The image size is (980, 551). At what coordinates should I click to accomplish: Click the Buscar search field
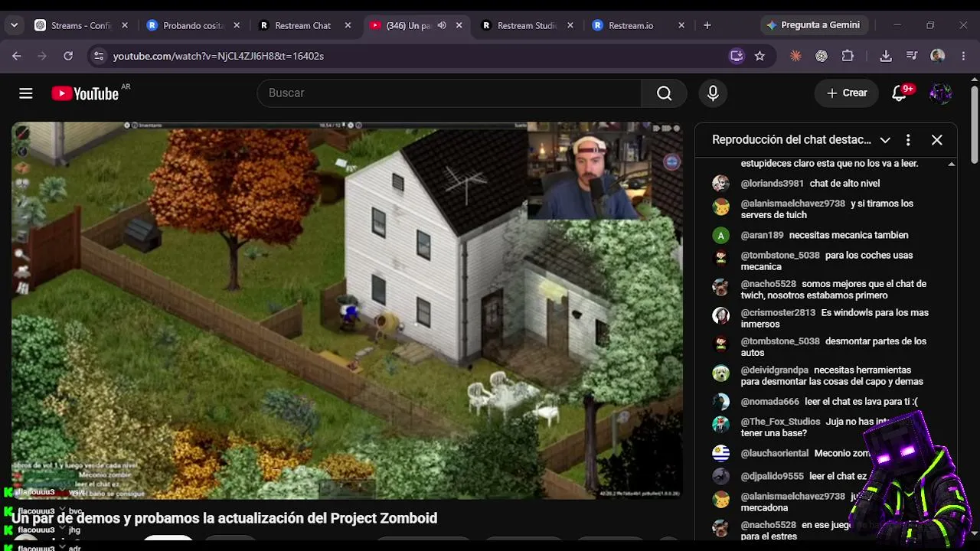[x=449, y=93]
